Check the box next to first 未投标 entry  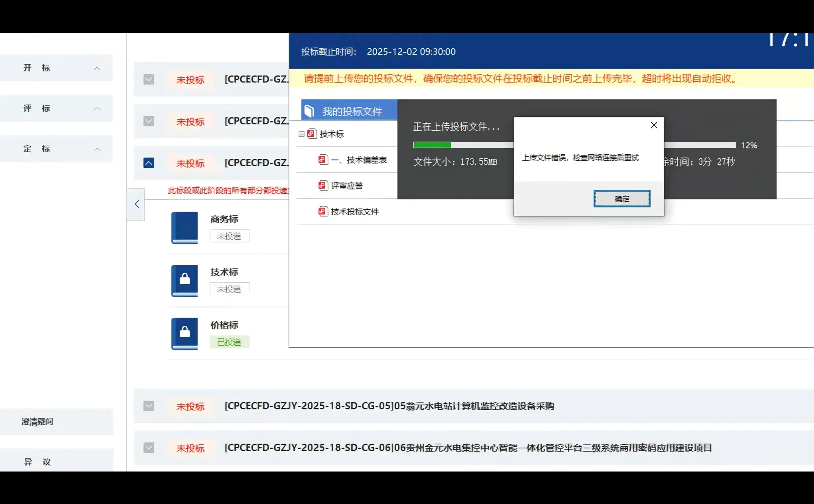(x=149, y=80)
